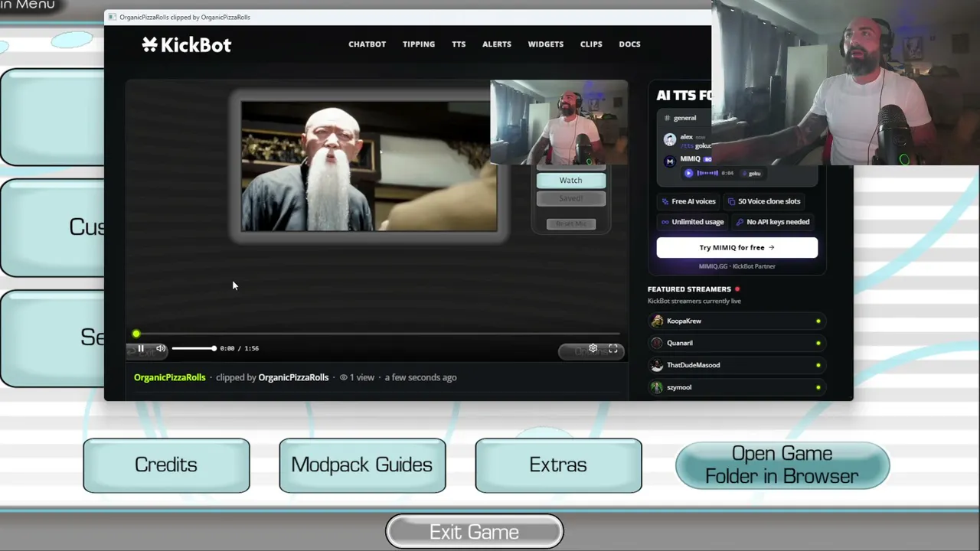
Task: Mute the clip audio speaker icon
Action: [161, 348]
